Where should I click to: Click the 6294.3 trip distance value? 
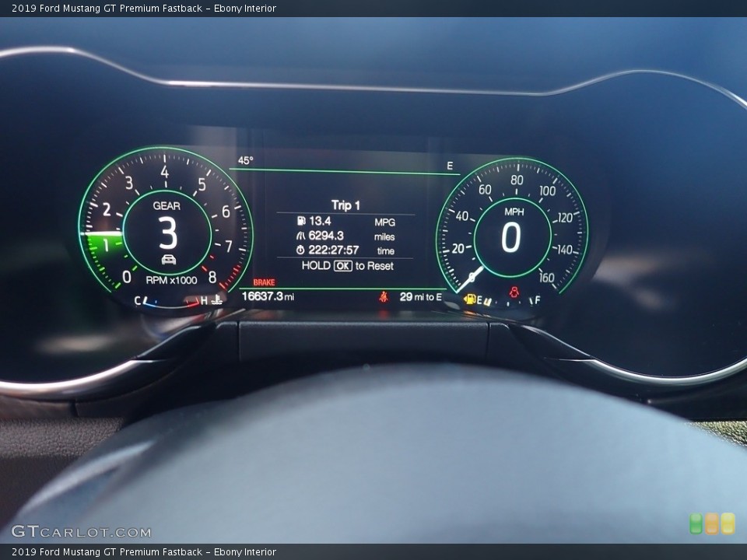[x=326, y=236]
